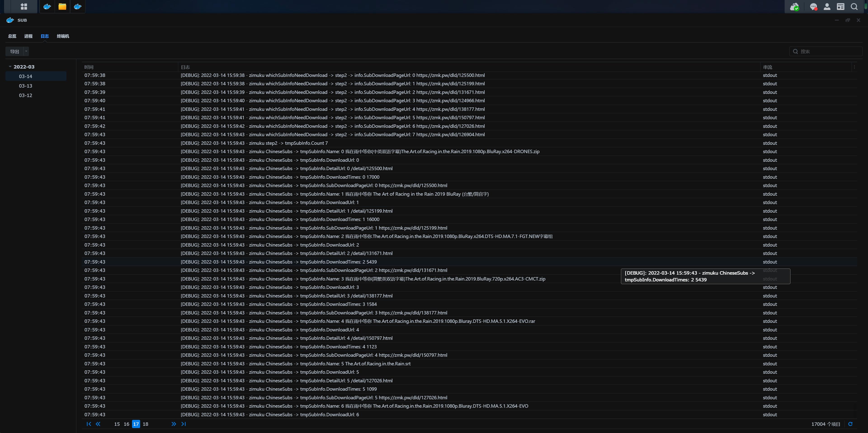The height and width of the screenshot is (433, 868).
Task: Click the cloud sync status icon
Action: [794, 7]
